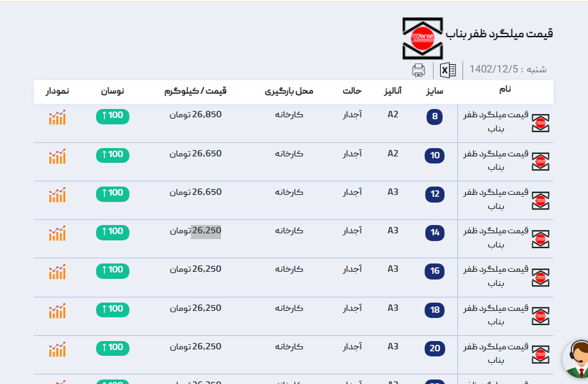This screenshot has height=384, width=588.
Task: Click the factory logo in size 10 row
Action: [x=541, y=162]
